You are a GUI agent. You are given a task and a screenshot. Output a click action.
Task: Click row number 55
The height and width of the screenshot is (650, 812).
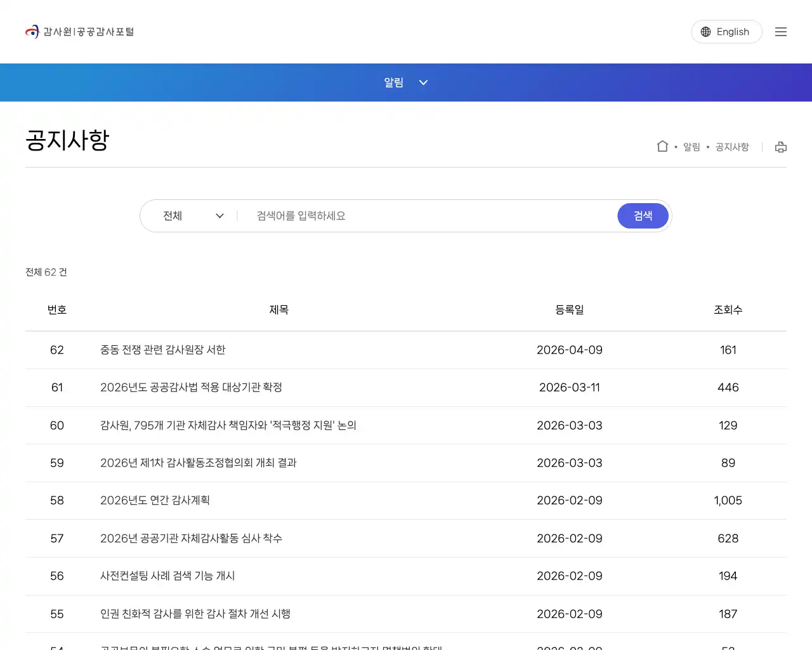(x=57, y=614)
